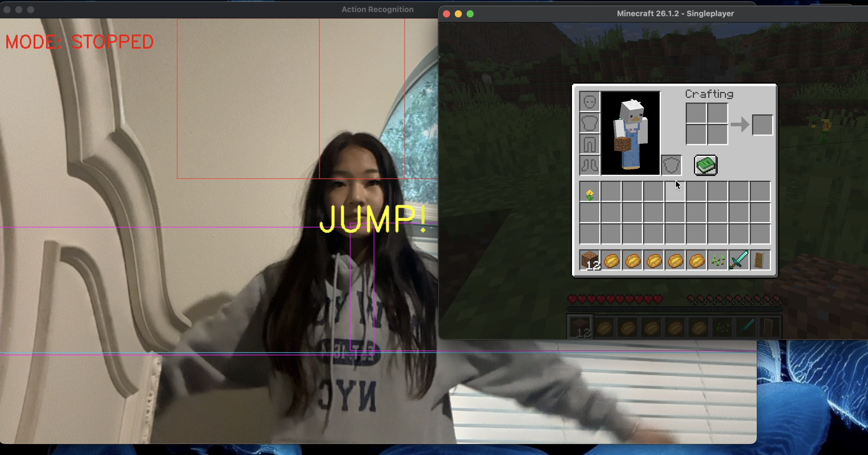Select the chestplate armor slot
Viewport: 868px width, 455px height.
click(589, 122)
